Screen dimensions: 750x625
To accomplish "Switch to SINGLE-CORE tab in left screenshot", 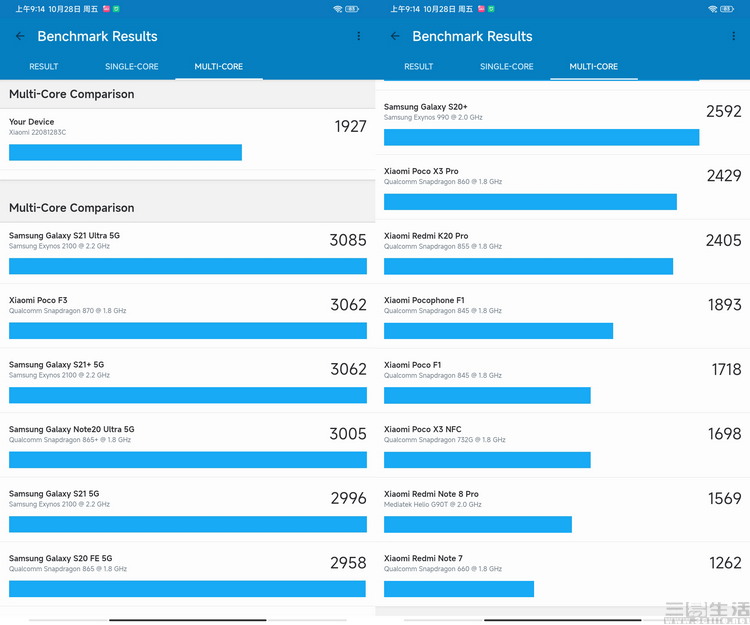I will tap(132, 66).
